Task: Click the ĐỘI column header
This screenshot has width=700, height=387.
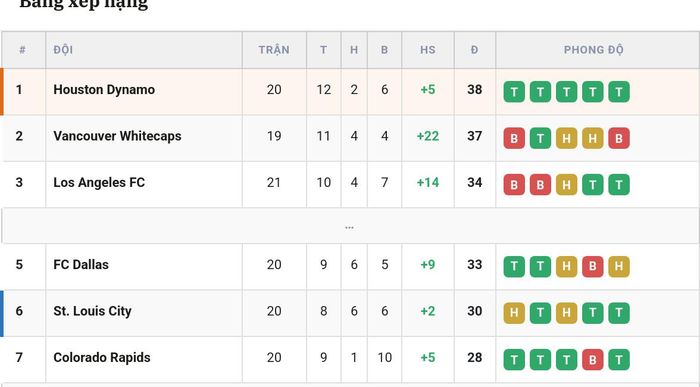Action: (x=63, y=50)
